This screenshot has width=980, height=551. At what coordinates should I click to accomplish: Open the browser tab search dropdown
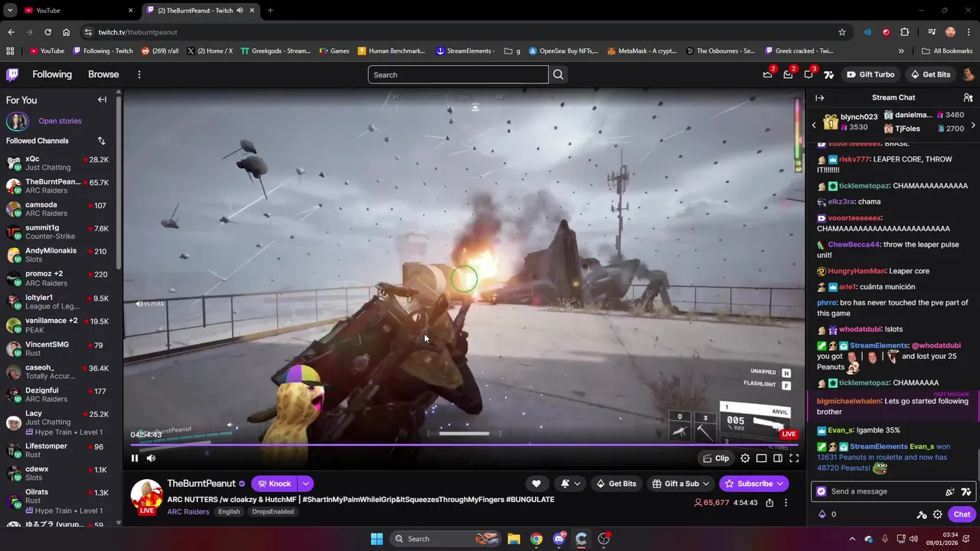point(10,10)
